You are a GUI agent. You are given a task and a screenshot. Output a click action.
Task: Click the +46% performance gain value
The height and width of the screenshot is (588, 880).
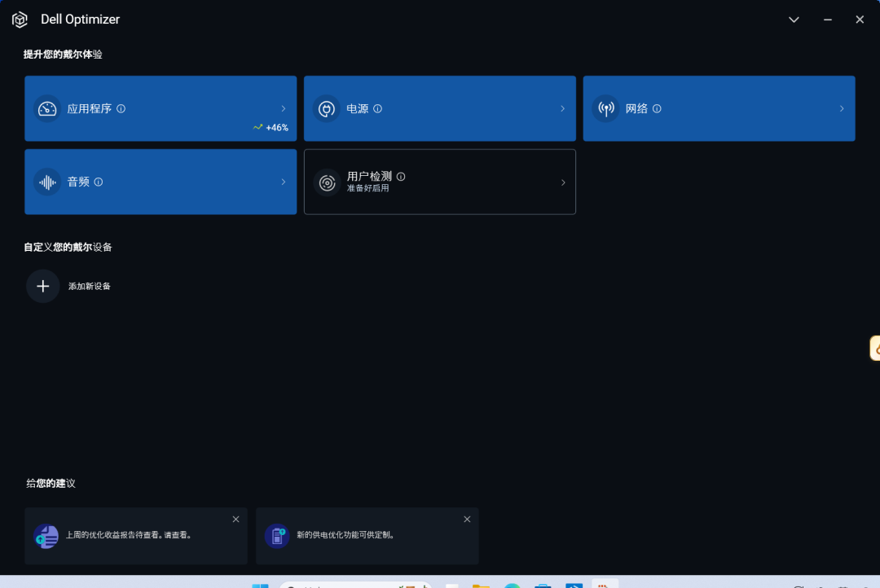pos(277,128)
